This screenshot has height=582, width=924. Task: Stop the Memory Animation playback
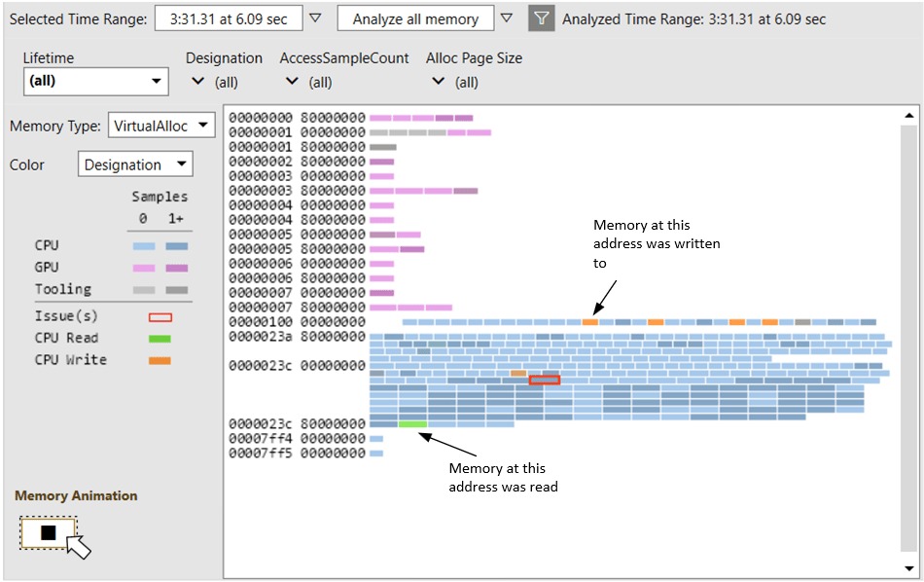tap(49, 532)
